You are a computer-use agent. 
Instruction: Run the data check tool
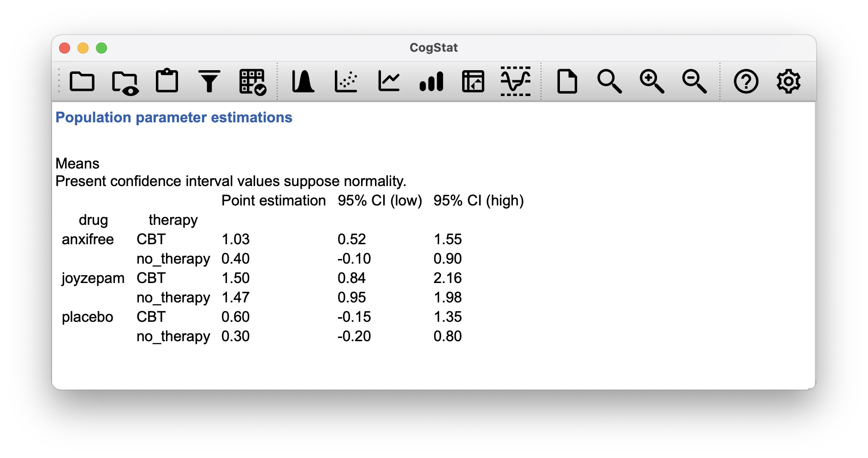pos(251,81)
